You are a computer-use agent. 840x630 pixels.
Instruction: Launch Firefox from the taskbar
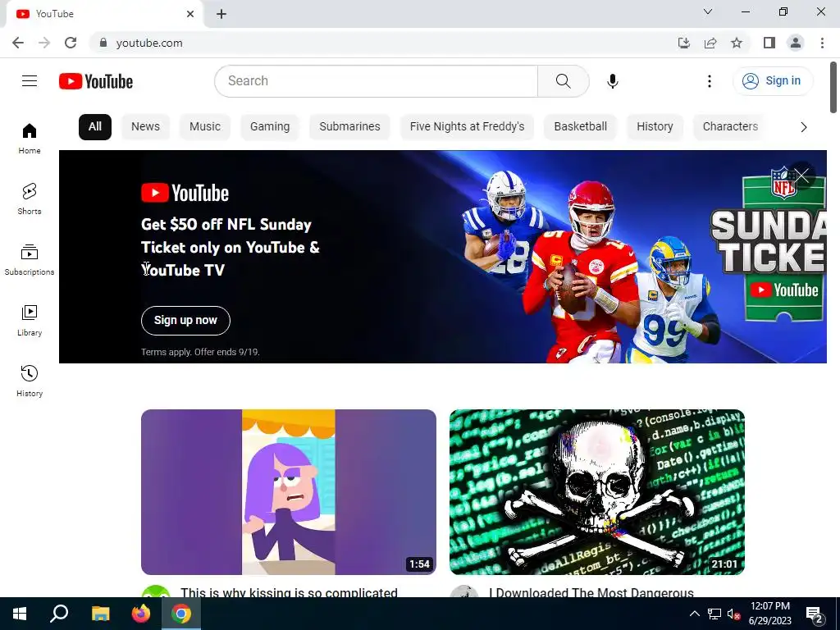141,614
